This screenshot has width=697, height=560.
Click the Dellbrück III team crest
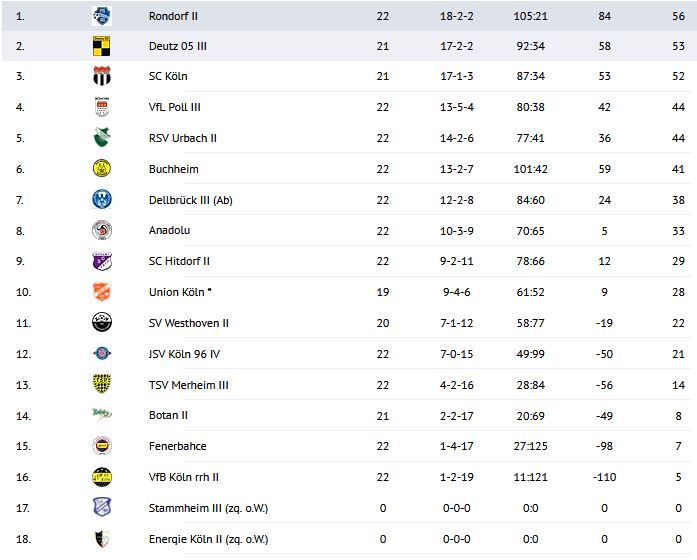(102, 199)
